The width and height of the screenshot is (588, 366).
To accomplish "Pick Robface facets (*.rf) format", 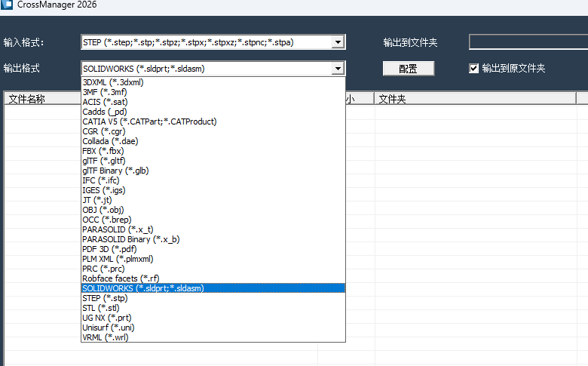I will [213, 278].
